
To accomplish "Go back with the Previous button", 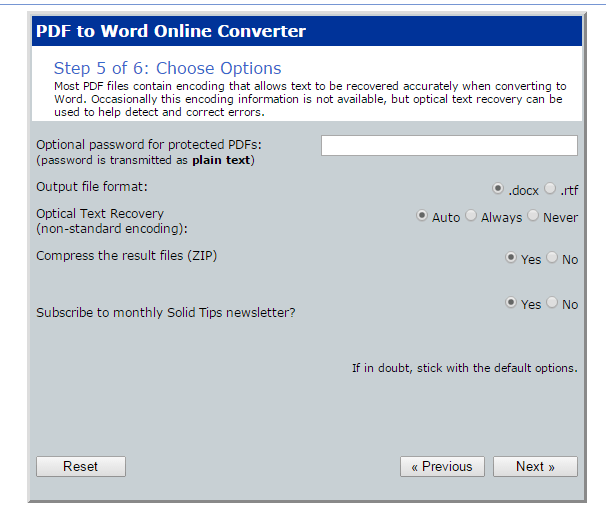I will [x=442, y=466].
